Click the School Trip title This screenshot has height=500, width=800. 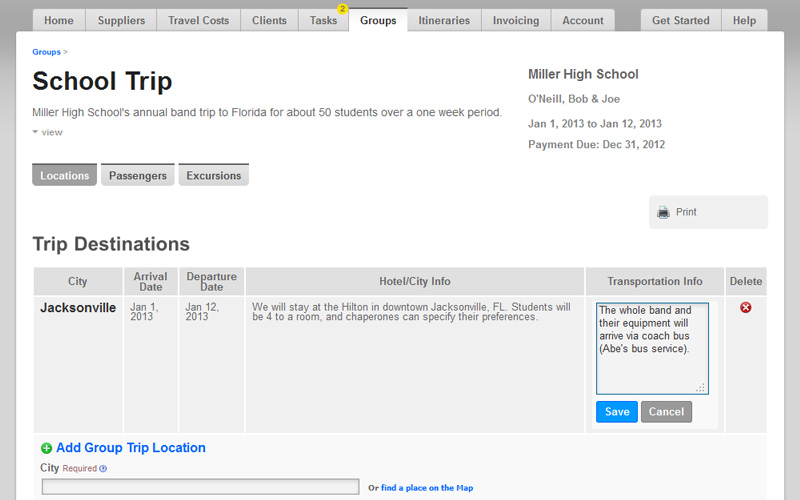102,81
